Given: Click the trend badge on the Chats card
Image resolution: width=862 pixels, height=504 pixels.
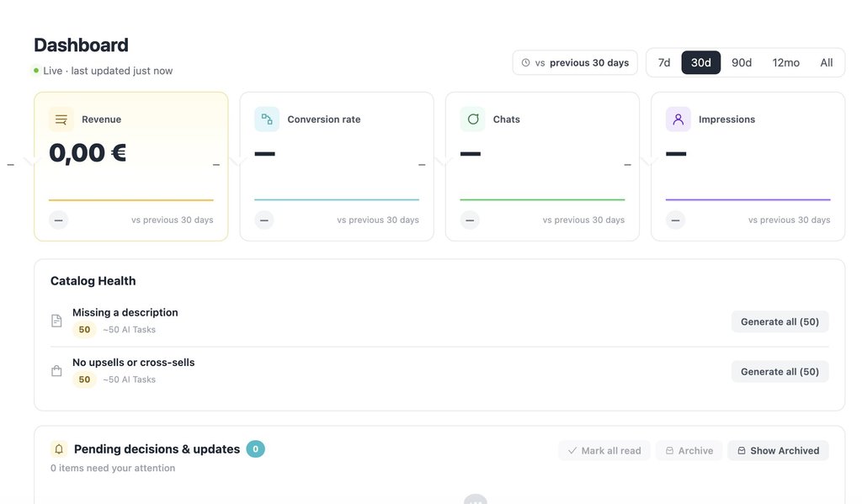Looking at the screenshot, I should pos(470,220).
